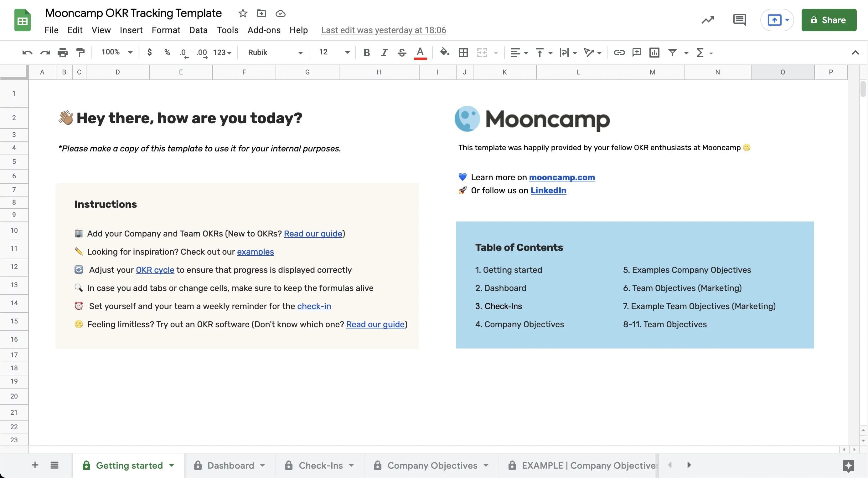Screen dimensions: 868x478
Task: Open the All Sheets list icon
Action: point(54,465)
